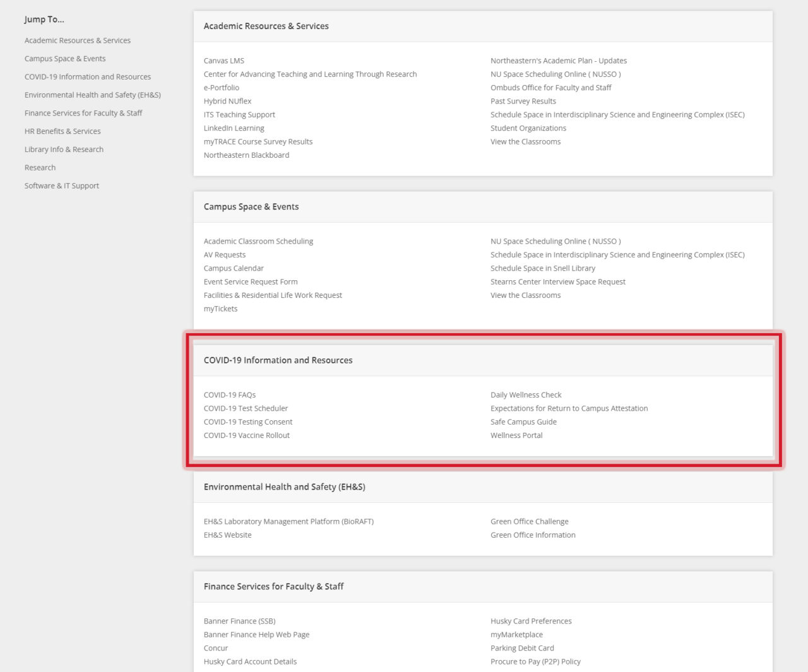Select Schedule Space in Snell Library
The image size is (808, 672).
pyautogui.click(x=542, y=268)
